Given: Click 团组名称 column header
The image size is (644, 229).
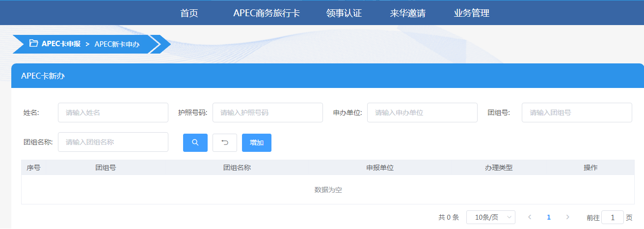Looking at the screenshot, I should [x=237, y=168].
